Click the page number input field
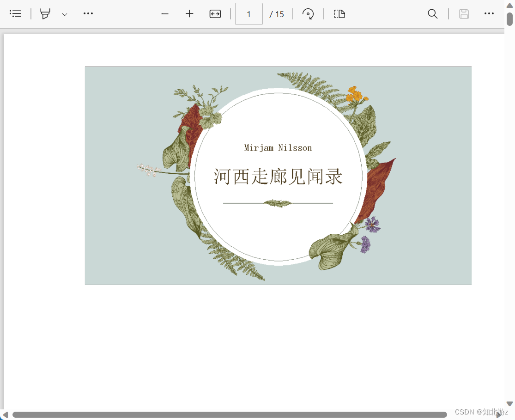This screenshot has height=420, width=515. pyautogui.click(x=249, y=14)
